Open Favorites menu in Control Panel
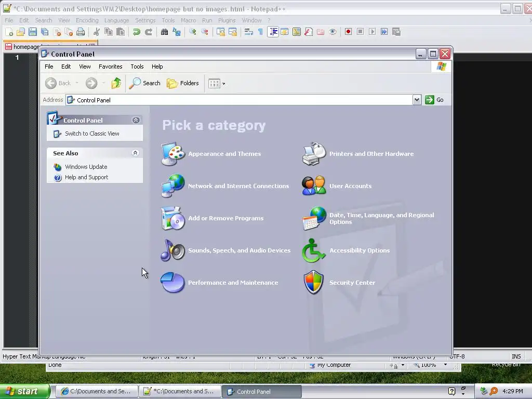This screenshot has height=399, width=532. 110,66
